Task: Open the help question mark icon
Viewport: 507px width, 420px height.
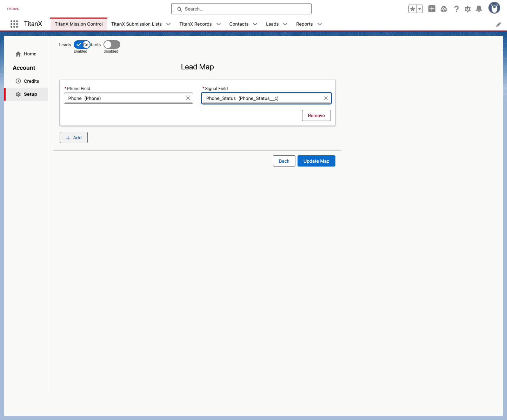Action: 456,9
